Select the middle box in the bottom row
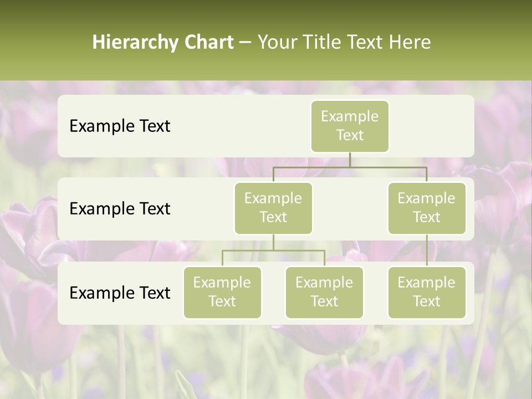The image size is (532, 399). [x=324, y=292]
